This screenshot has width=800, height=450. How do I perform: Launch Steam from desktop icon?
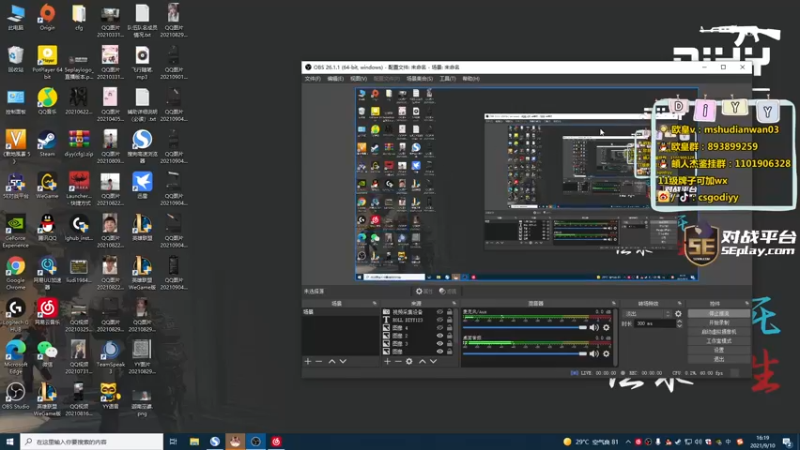pyautogui.click(x=47, y=144)
